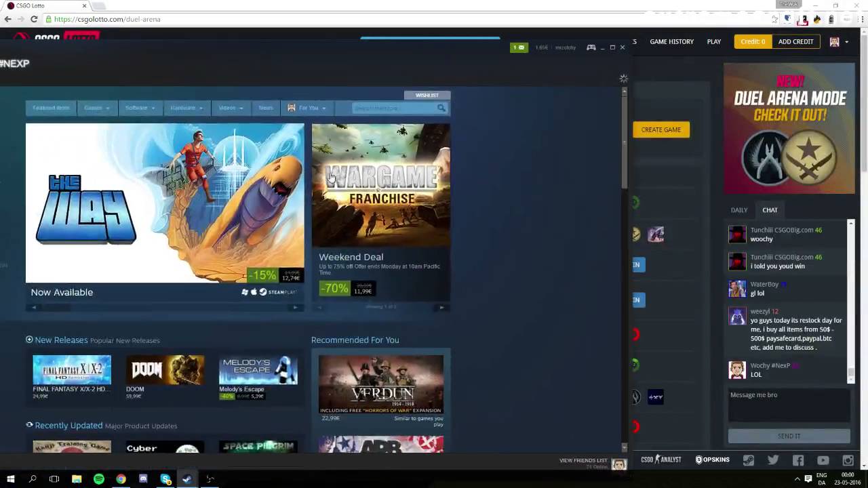868x488 pixels.
Task: Open Windows taskbar search magnifier
Action: point(32,479)
